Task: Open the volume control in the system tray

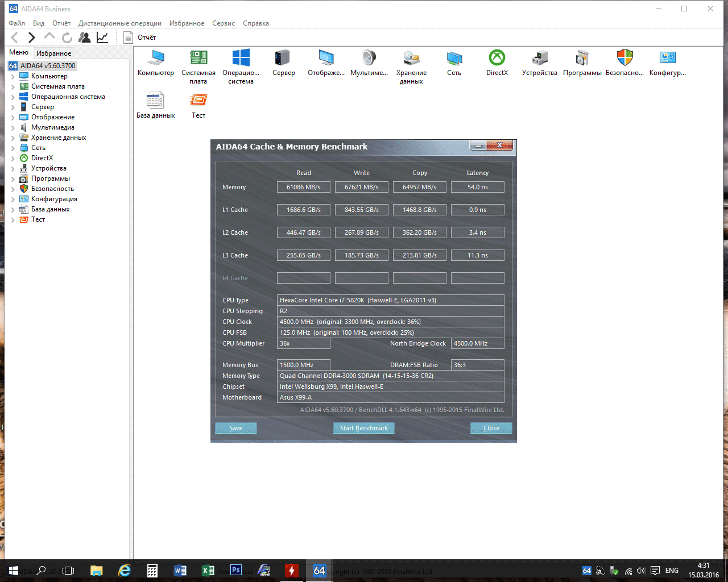Action: coord(641,571)
